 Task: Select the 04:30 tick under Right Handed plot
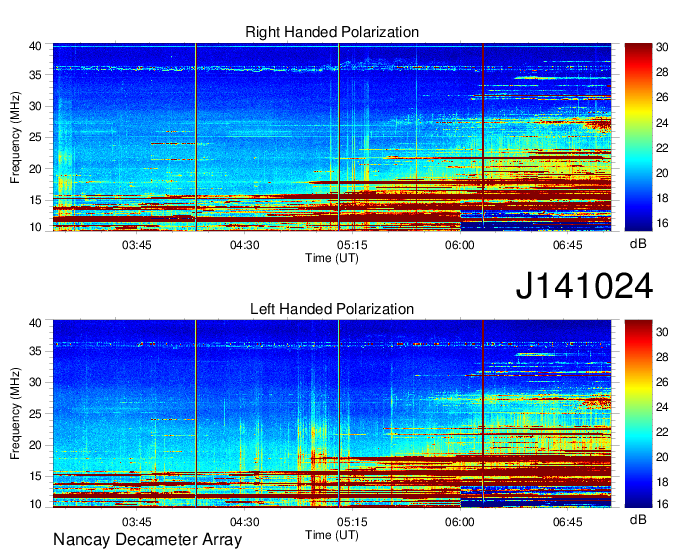pos(245,245)
